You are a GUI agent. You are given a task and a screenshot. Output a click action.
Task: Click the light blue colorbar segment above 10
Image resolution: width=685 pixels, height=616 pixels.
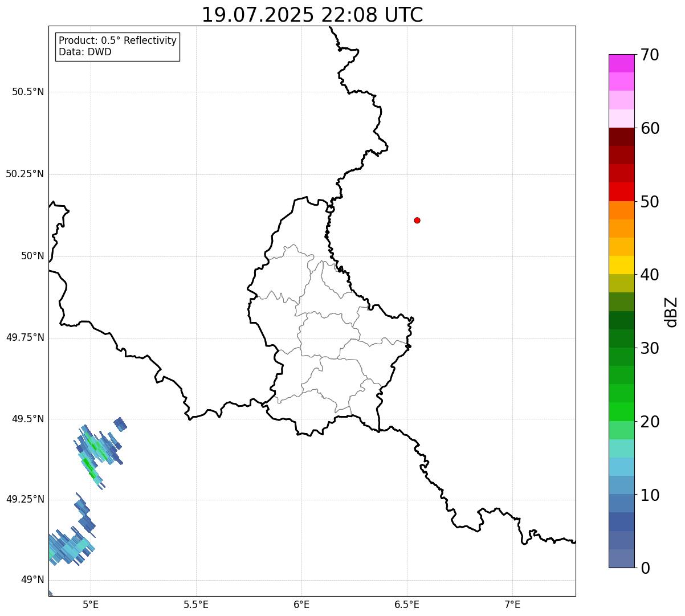pos(621,486)
